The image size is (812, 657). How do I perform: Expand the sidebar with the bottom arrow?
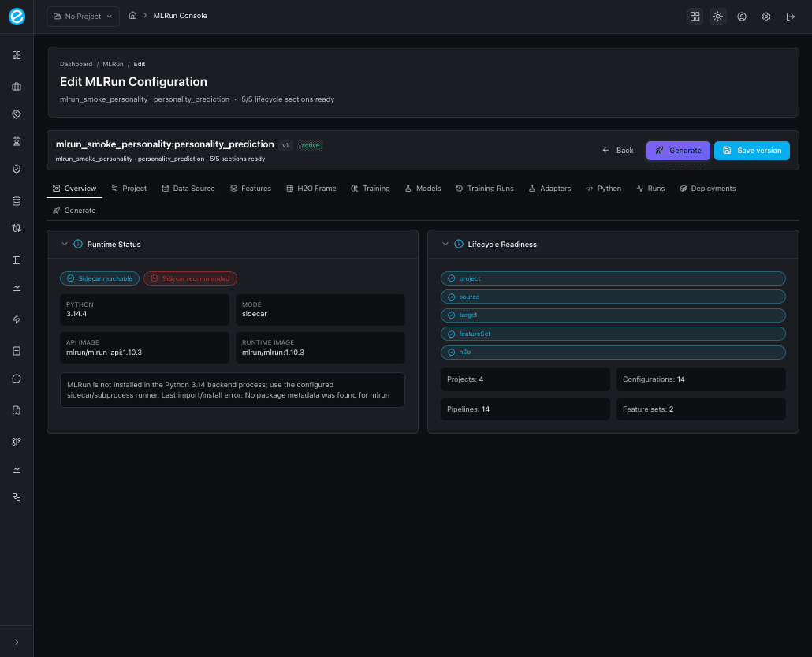pyautogui.click(x=16, y=641)
